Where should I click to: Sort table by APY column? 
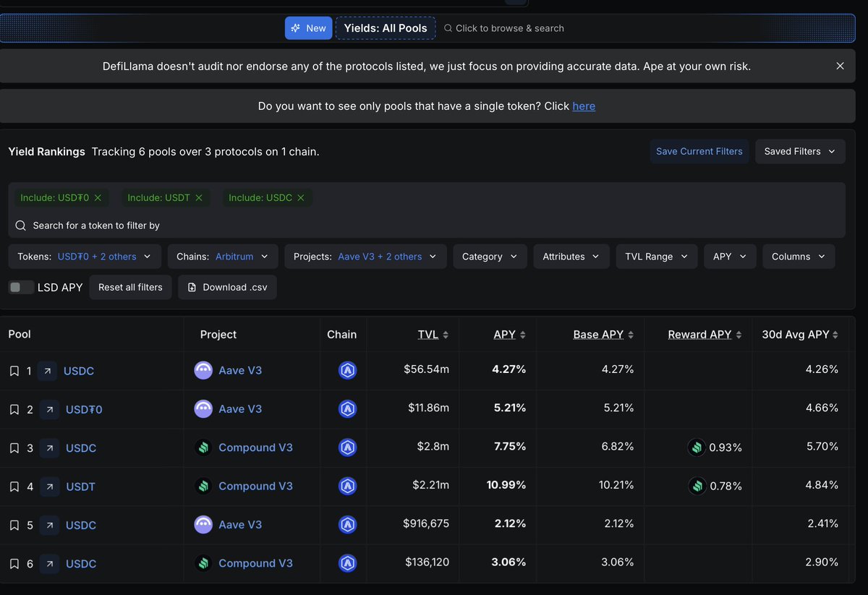[x=509, y=335]
